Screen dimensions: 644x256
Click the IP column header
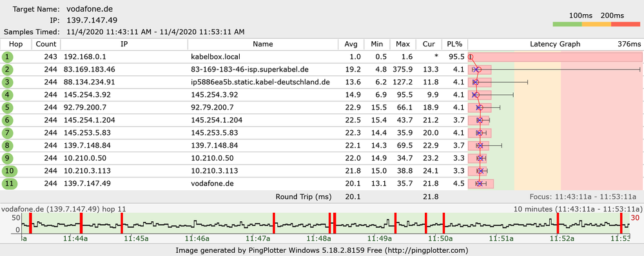coord(124,44)
